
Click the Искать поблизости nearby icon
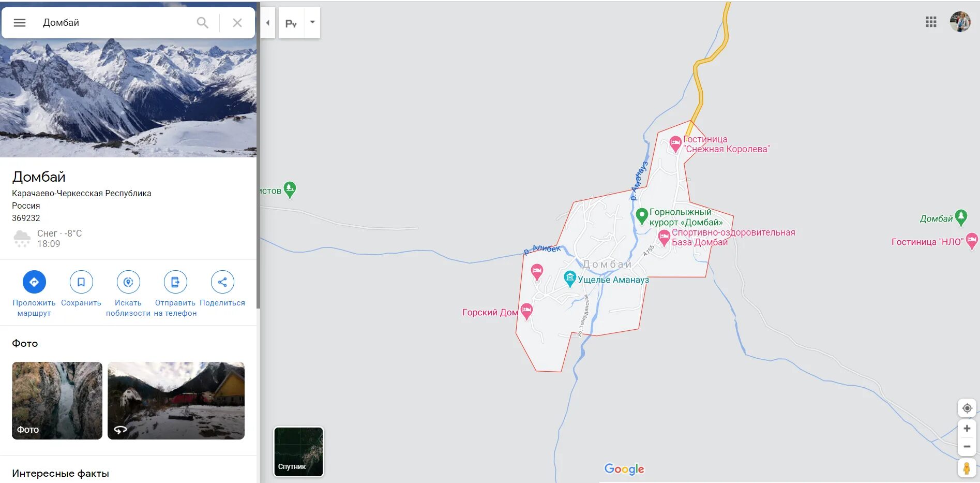(128, 282)
